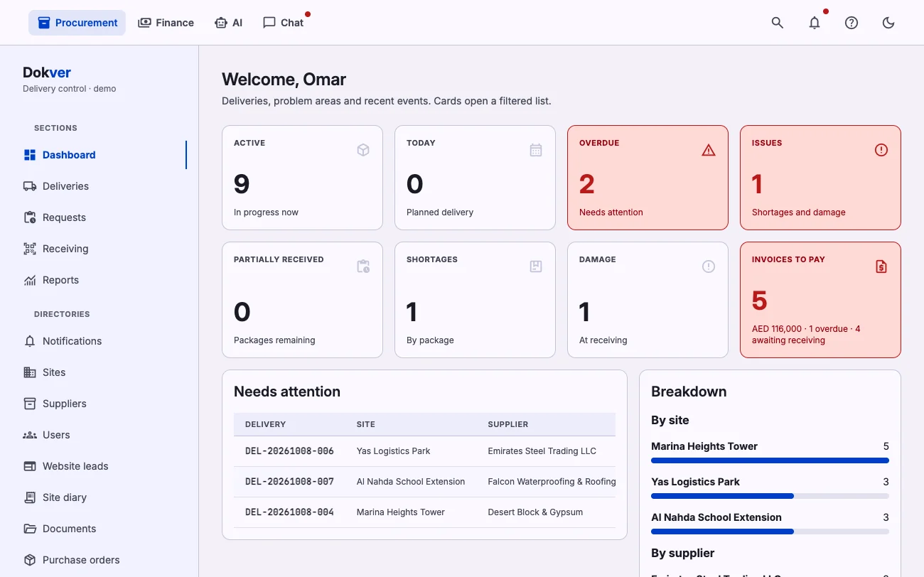Open the Shortages by package card
This screenshot has height=577, width=924.
475,300
